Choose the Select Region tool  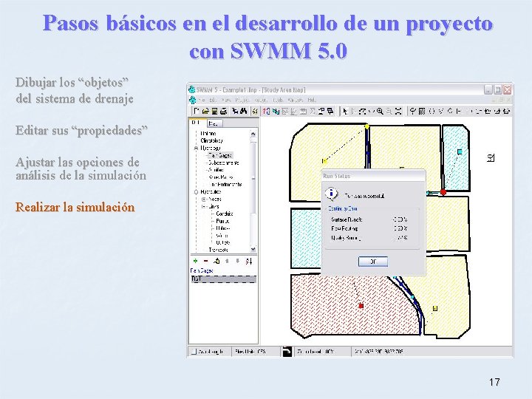click(362, 112)
